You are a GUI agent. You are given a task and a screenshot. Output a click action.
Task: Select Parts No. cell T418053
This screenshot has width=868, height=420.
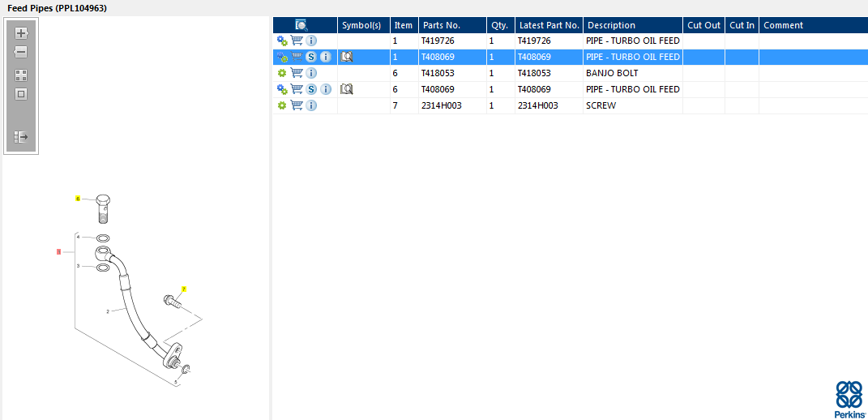(452, 73)
